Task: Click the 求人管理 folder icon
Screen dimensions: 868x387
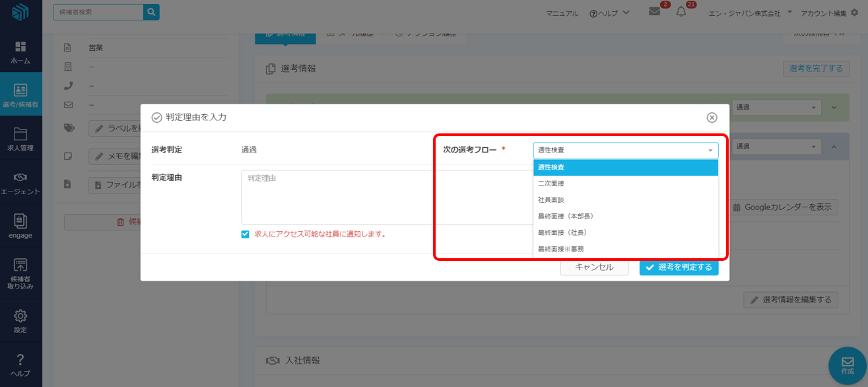Action: point(20,133)
